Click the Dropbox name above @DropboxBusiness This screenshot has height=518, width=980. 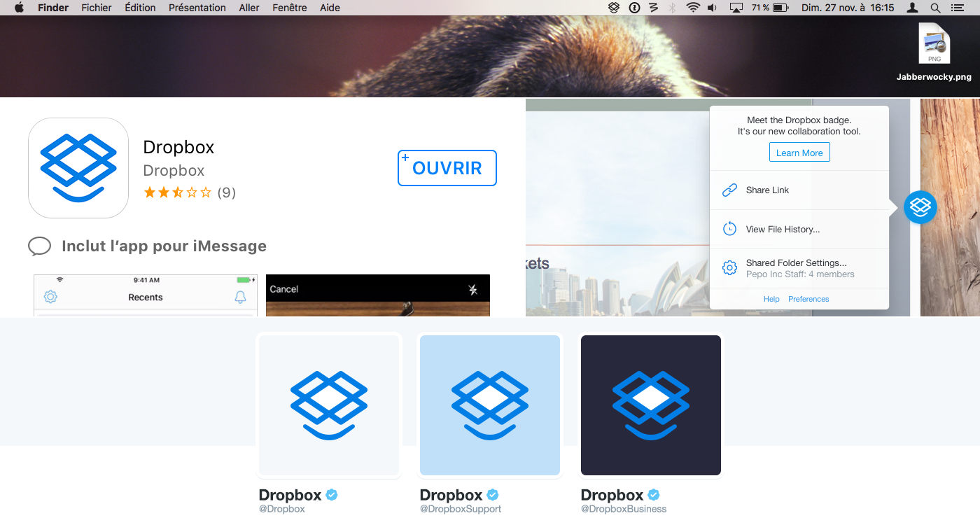coord(612,495)
